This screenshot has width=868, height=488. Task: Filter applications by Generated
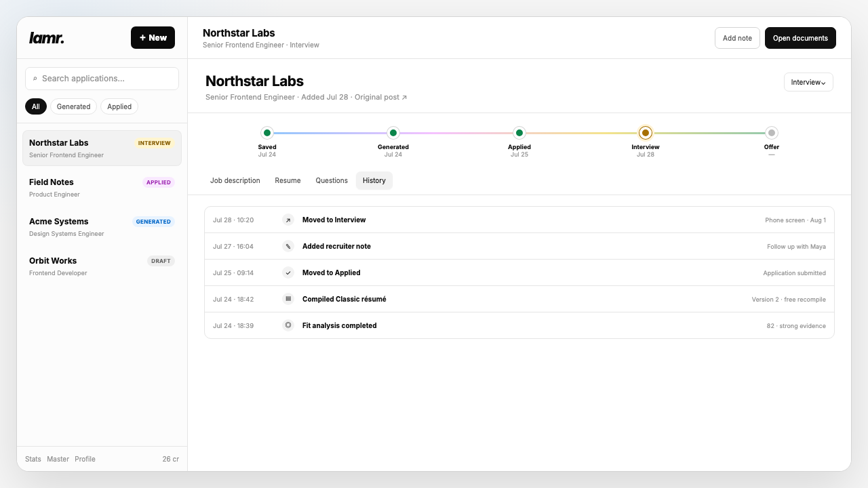[x=73, y=106]
